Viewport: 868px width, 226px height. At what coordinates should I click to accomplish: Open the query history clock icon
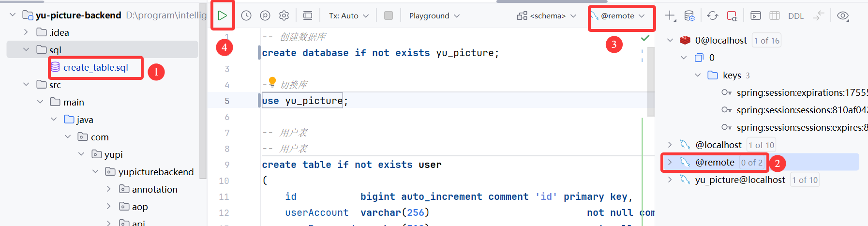click(x=246, y=15)
